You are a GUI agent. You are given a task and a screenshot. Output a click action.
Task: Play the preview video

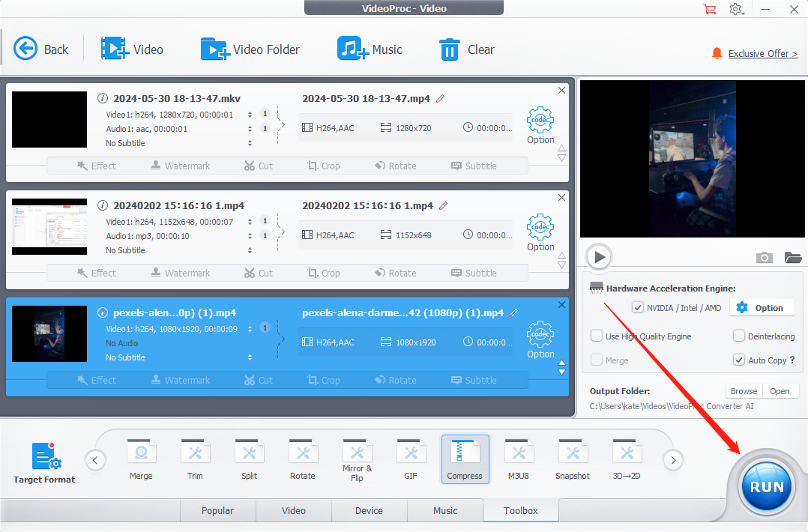point(599,256)
